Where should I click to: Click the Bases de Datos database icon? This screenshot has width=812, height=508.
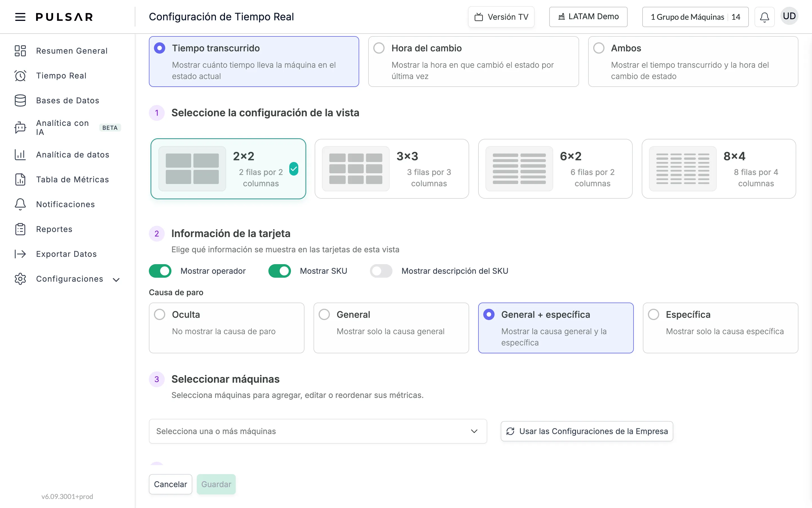click(20, 100)
